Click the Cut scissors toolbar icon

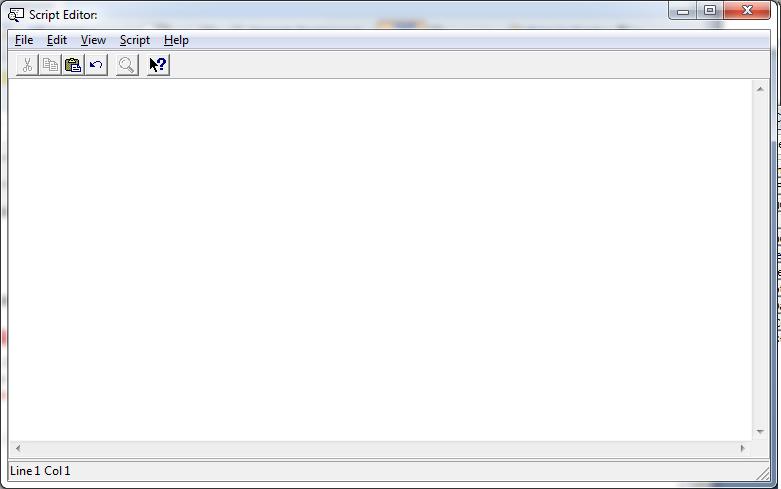pyautogui.click(x=27, y=65)
